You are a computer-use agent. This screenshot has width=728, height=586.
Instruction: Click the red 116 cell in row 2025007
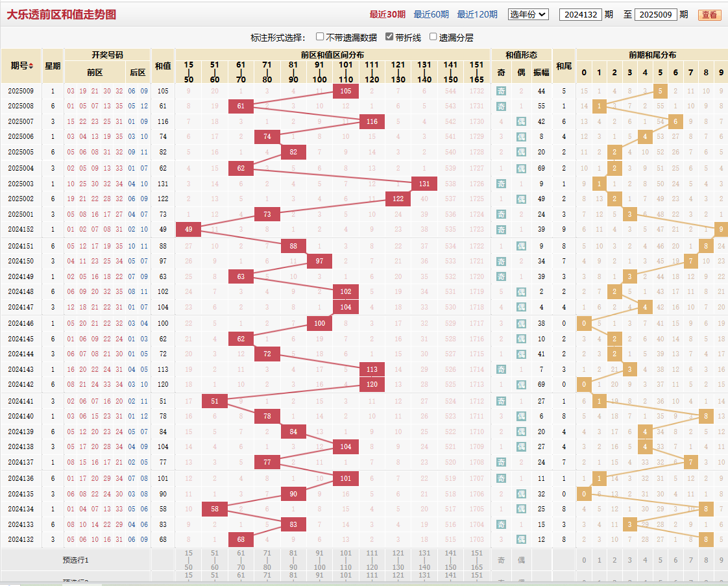(x=372, y=121)
